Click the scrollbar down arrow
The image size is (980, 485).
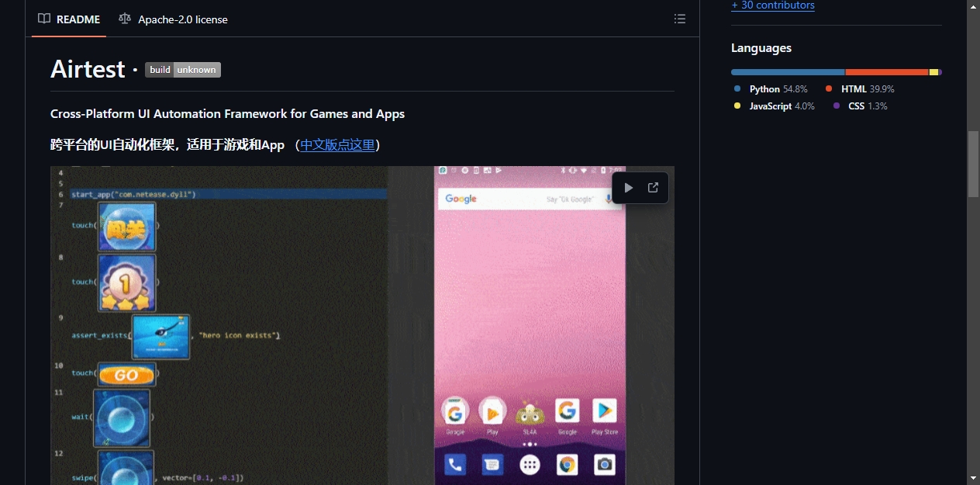click(973, 477)
